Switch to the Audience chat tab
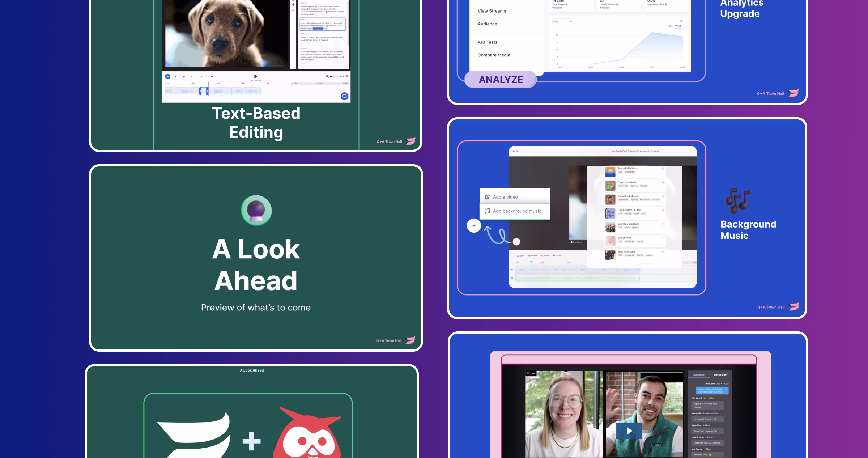Viewport: 868px width, 458px height. pos(699,375)
